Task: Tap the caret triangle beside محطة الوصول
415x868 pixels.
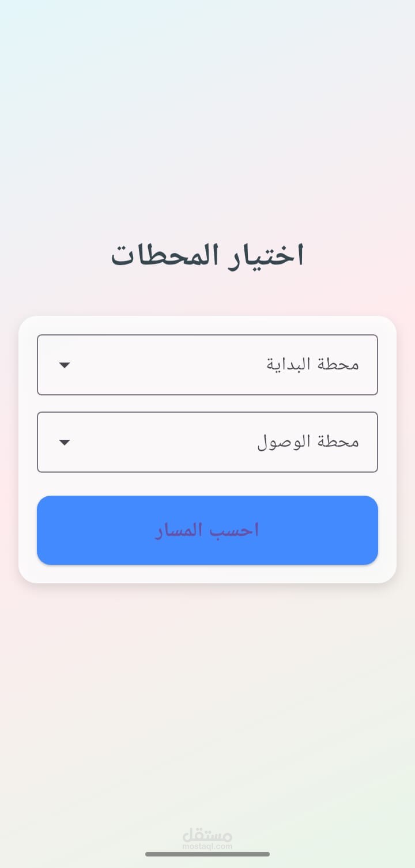Action: tap(65, 442)
